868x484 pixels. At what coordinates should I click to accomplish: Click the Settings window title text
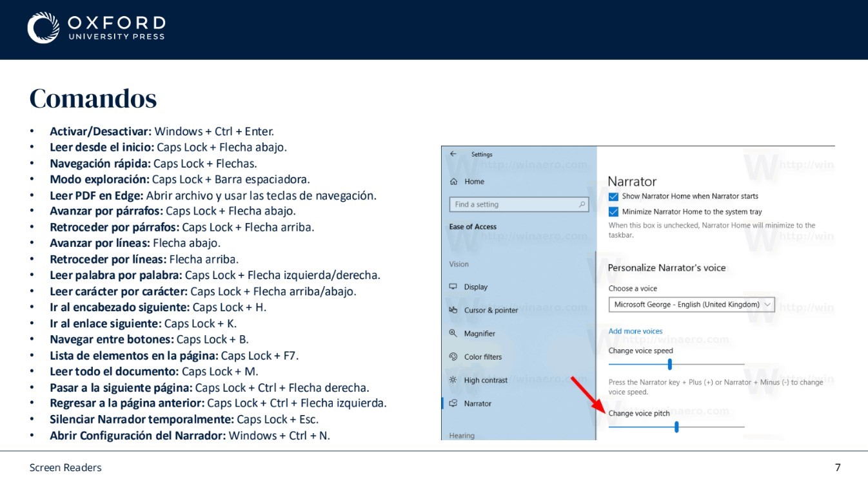click(x=482, y=155)
